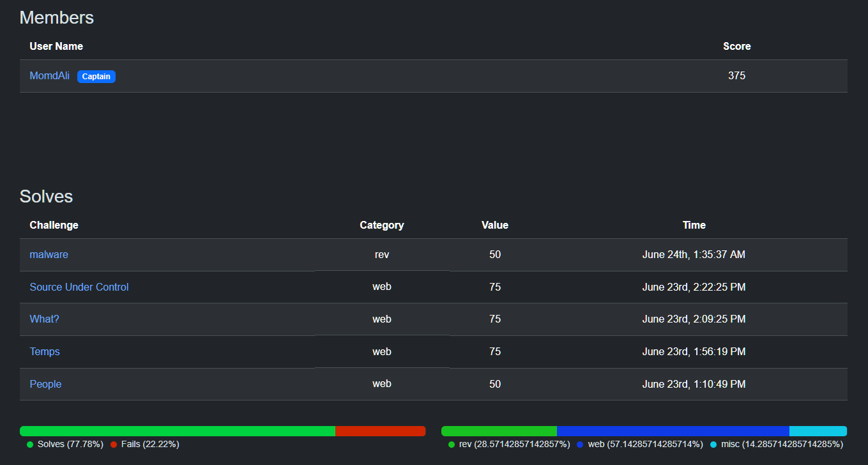Click the blue web segment of category bar
The height and width of the screenshot is (465, 868).
pos(673,431)
